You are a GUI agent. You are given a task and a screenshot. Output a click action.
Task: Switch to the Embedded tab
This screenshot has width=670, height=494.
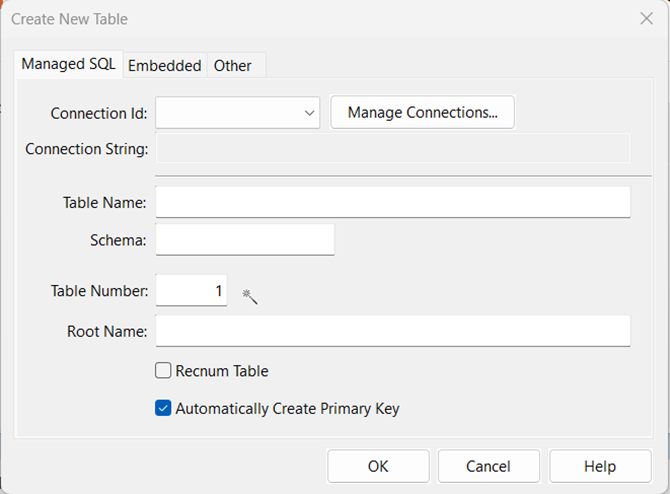[x=165, y=66]
